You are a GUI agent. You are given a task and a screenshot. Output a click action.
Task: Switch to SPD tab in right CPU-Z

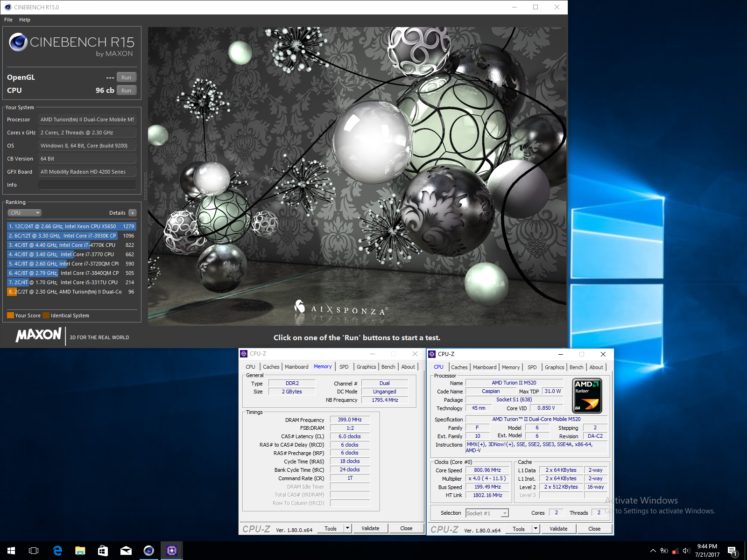click(x=532, y=367)
